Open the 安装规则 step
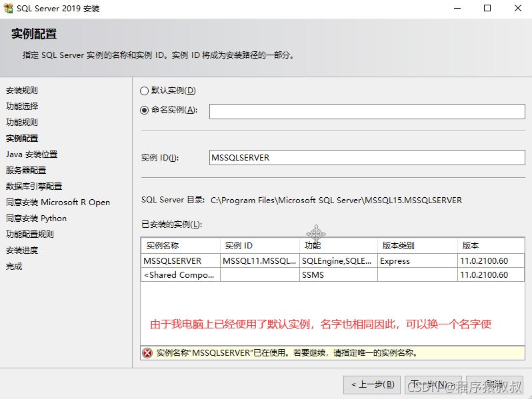Image resolution: width=532 pixels, height=399 pixels. tap(22, 91)
